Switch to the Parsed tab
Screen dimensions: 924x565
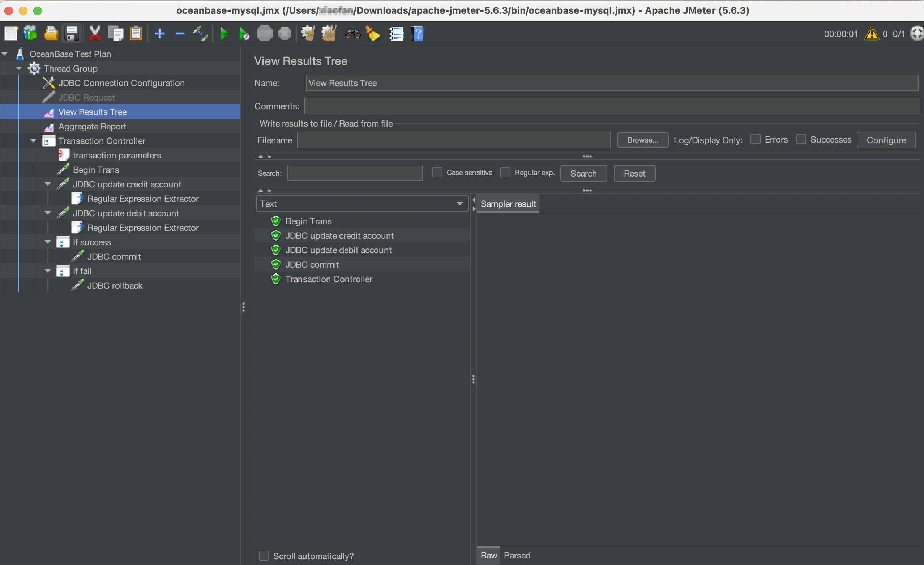pyautogui.click(x=517, y=555)
